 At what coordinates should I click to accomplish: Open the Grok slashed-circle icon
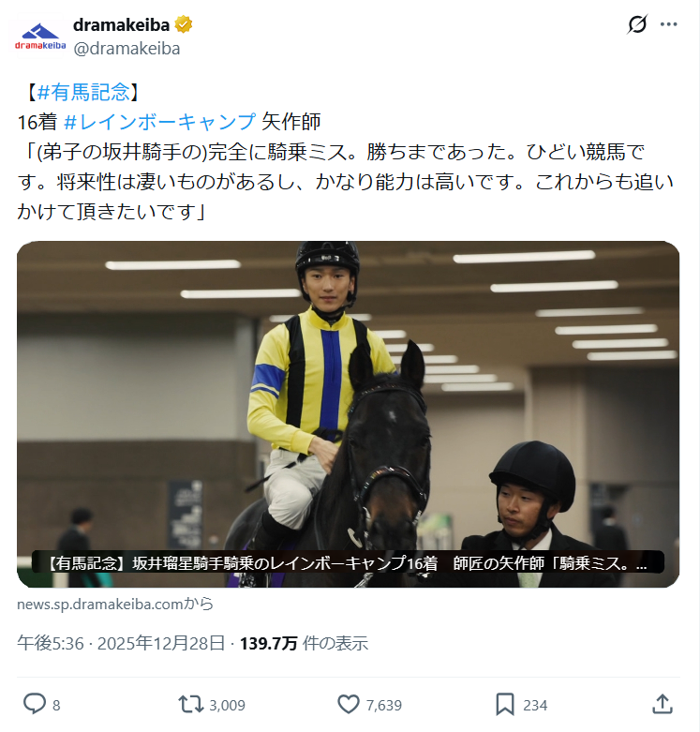[637, 24]
